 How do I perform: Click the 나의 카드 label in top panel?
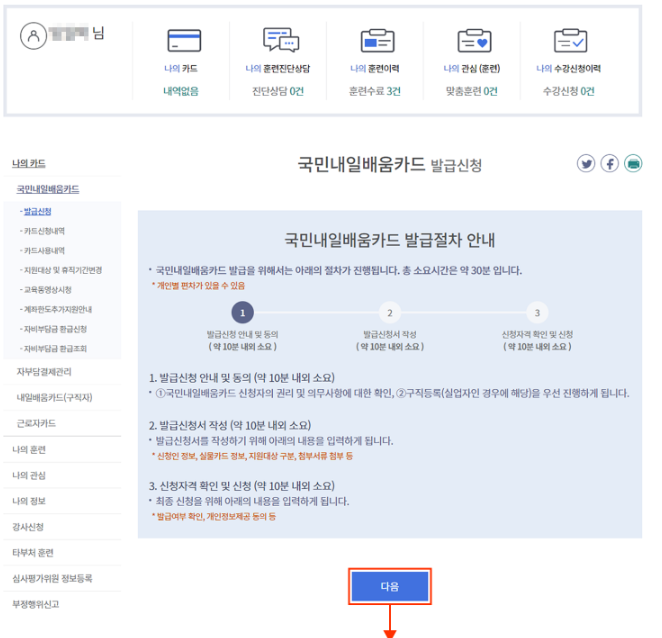[x=181, y=68]
